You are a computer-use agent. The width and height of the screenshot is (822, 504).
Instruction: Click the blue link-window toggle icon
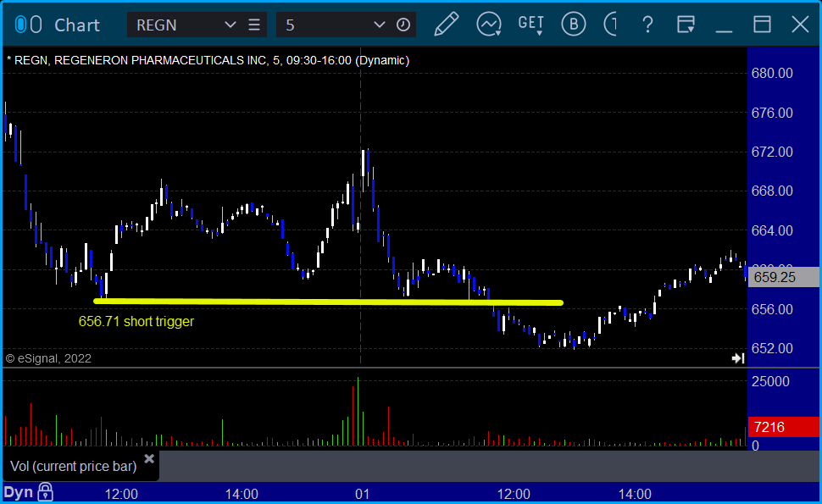click(20, 25)
